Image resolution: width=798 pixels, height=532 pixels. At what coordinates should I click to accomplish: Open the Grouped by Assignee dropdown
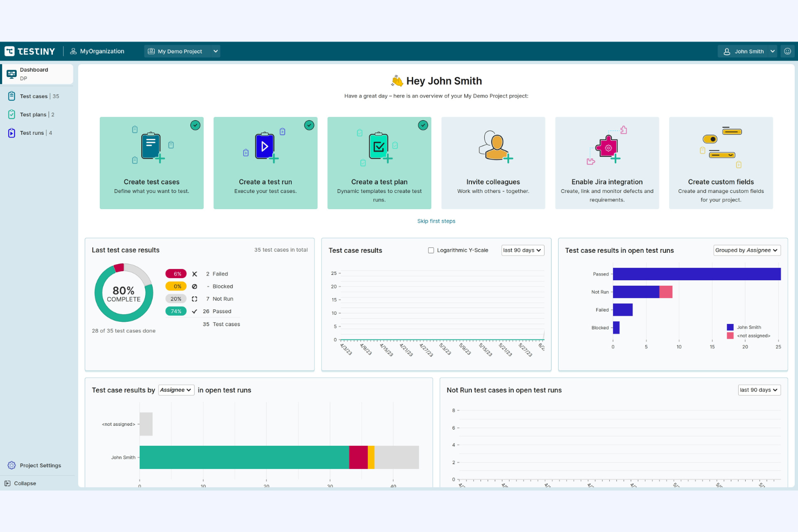747,250
